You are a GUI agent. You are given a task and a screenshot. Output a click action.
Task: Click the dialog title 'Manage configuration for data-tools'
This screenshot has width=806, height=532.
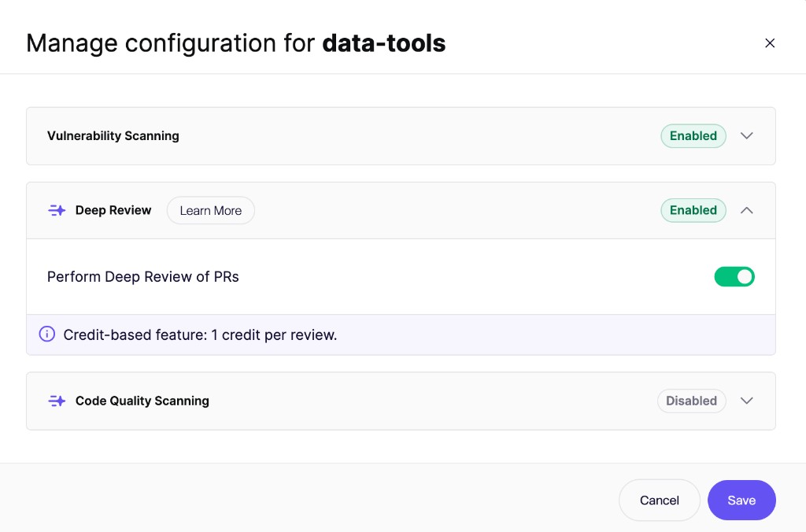pos(236,43)
